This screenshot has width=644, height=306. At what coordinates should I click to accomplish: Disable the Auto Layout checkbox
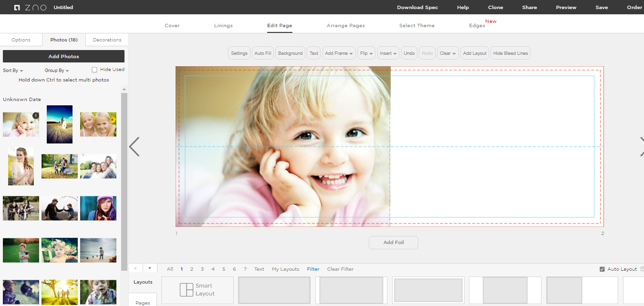pyautogui.click(x=602, y=269)
